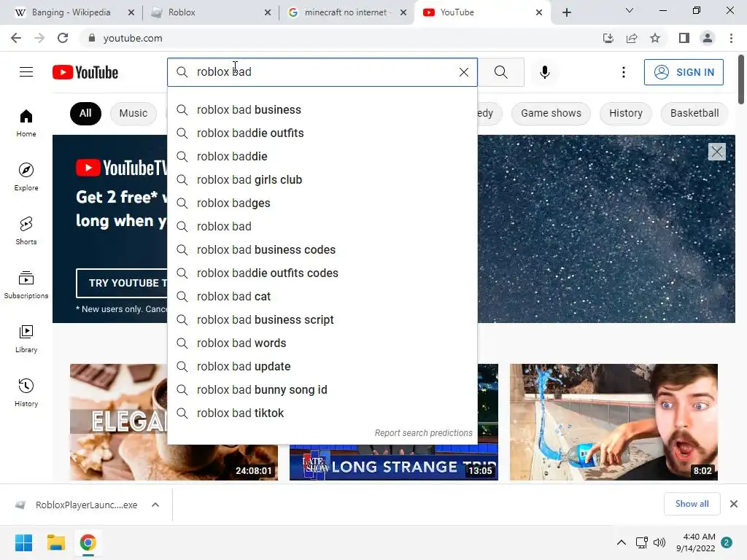
Task: Dismiss the YouTube TV banner ad
Action: [x=716, y=152]
